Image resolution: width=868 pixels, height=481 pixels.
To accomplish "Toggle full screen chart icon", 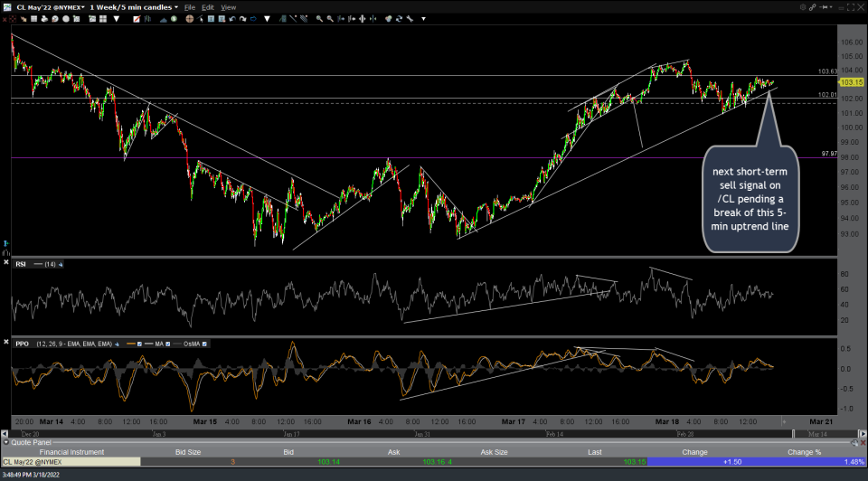I will [851, 7].
